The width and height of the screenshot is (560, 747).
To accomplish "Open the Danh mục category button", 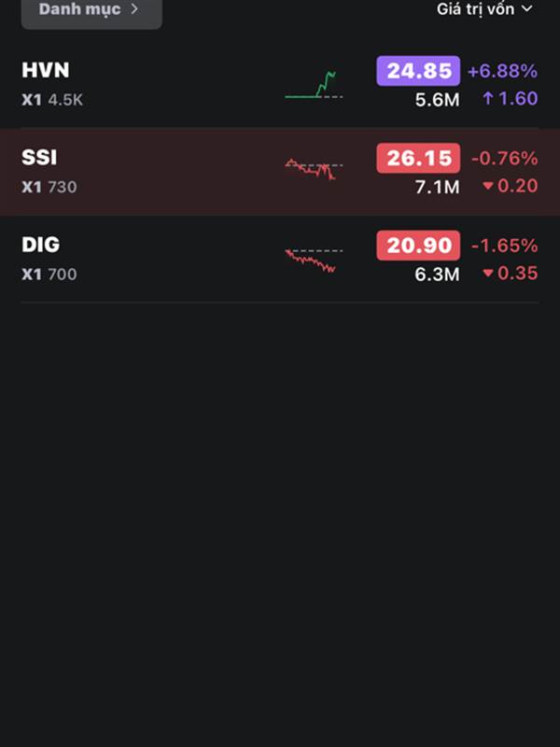I will pos(91,11).
